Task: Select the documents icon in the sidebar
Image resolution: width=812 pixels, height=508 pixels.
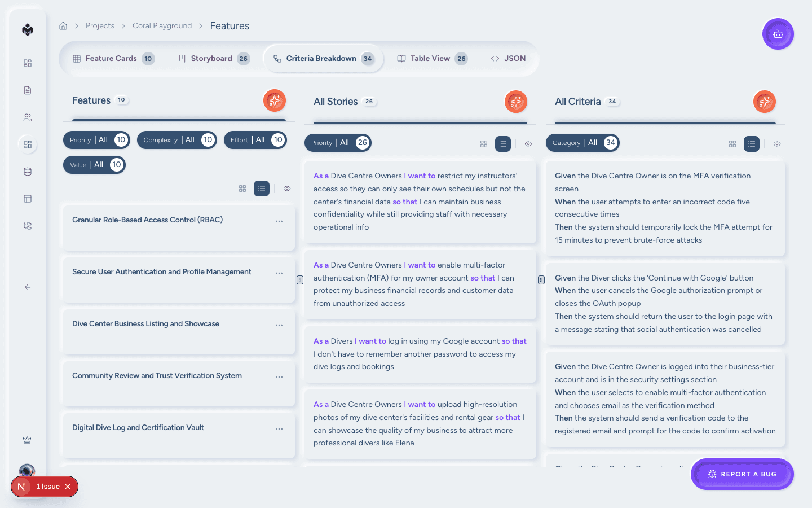Action: (x=27, y=90)
